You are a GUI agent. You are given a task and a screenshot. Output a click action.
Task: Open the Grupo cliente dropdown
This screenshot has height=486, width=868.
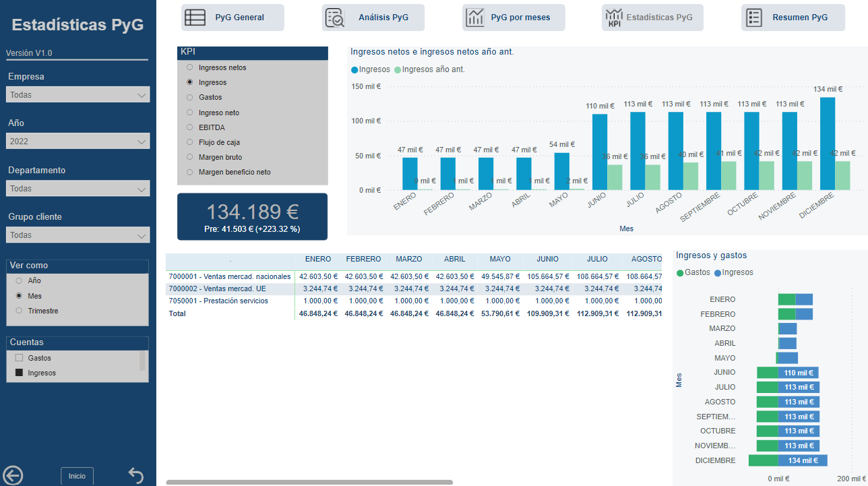click(x=77, y=235)
